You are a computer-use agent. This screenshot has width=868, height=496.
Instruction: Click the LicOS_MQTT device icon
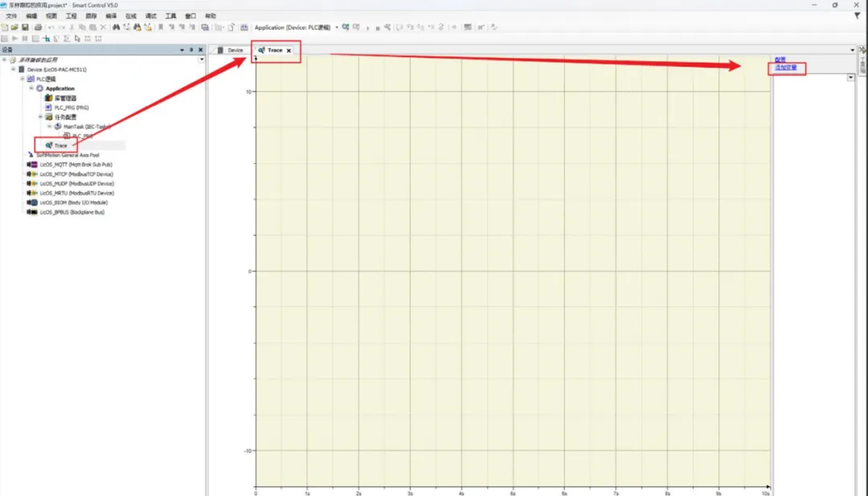[33, 165]
